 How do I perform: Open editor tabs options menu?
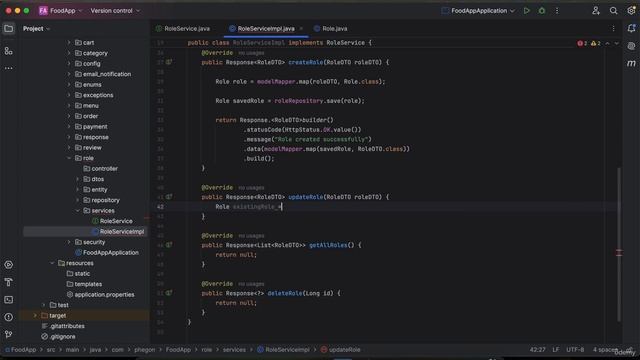(613, 29)
